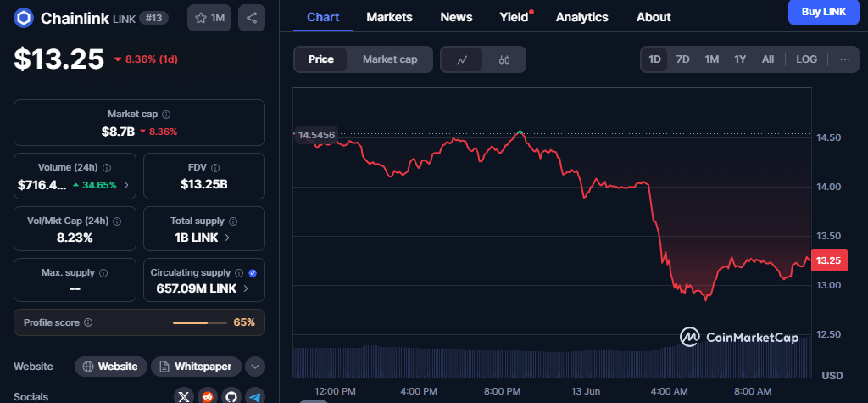
Task: Click the chart peak marker dot
Action: (x=520, y=132)
